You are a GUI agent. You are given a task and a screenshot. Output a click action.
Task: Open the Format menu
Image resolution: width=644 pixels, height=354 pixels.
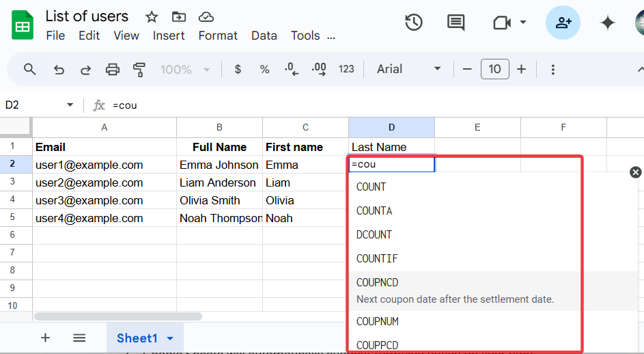pyautogui.click(x=218, y=36)
